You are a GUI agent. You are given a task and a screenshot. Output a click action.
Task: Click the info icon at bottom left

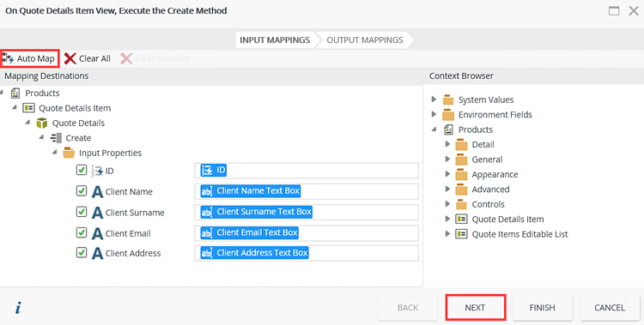18,308
